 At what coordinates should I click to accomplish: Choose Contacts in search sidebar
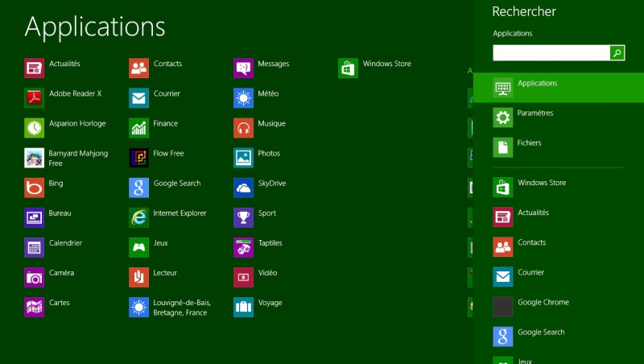(559, 247)
